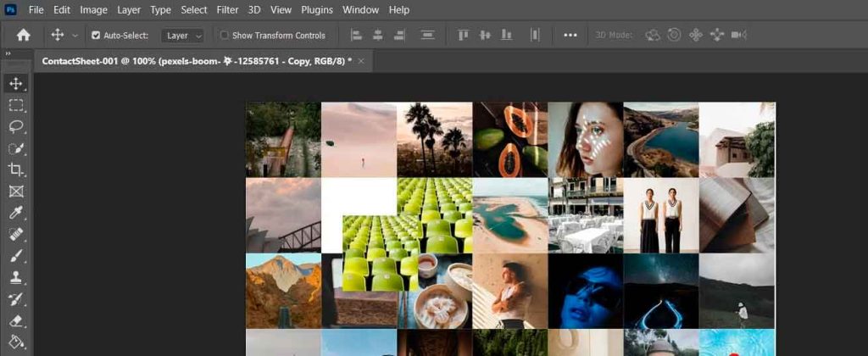This screenshot has width=868, height=356.
Task: Expand the toolbox with double-arrow
Action: point(8,53)
